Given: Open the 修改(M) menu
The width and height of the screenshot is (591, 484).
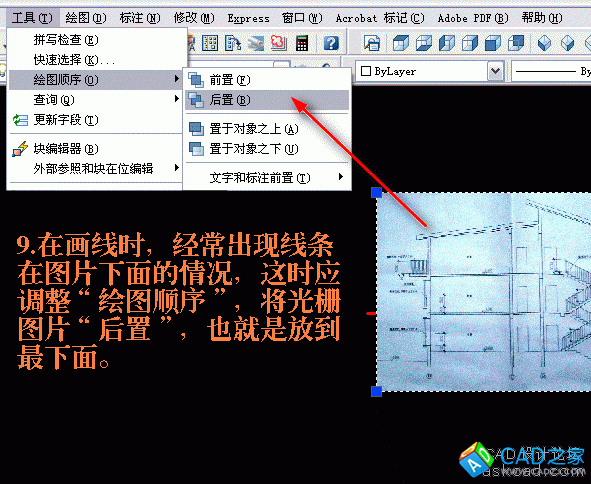Looking at the screenshot, I should 194,18.
